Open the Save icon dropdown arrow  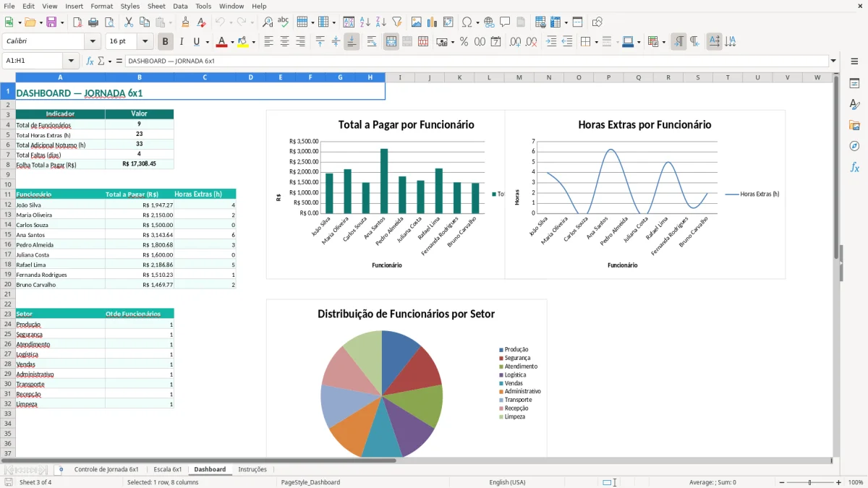[x=62, y=22]
